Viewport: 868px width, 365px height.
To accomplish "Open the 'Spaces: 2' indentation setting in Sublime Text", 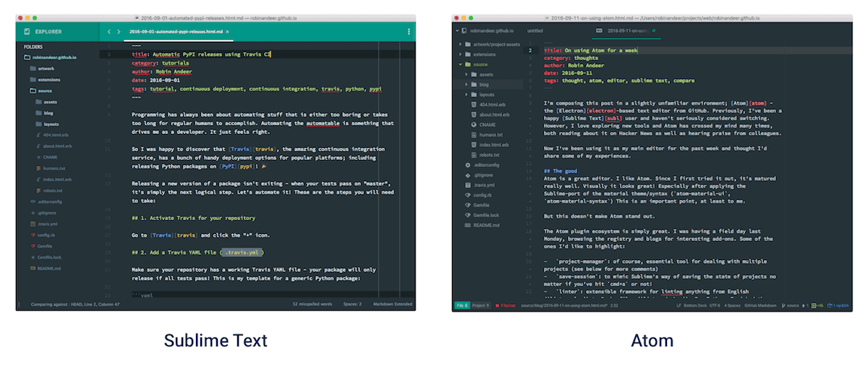I will point(352,305).
